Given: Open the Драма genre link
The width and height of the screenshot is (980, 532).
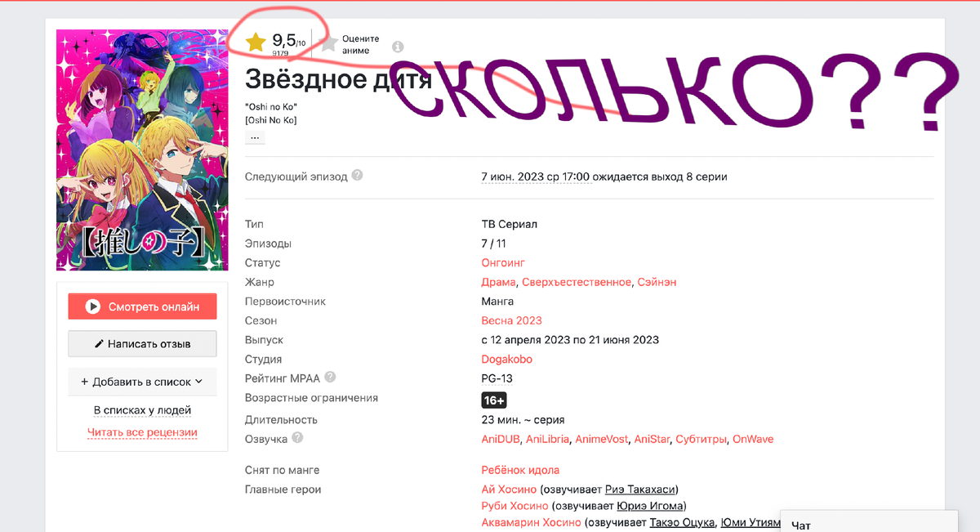Looking at the screenshot, I should 498,282.
